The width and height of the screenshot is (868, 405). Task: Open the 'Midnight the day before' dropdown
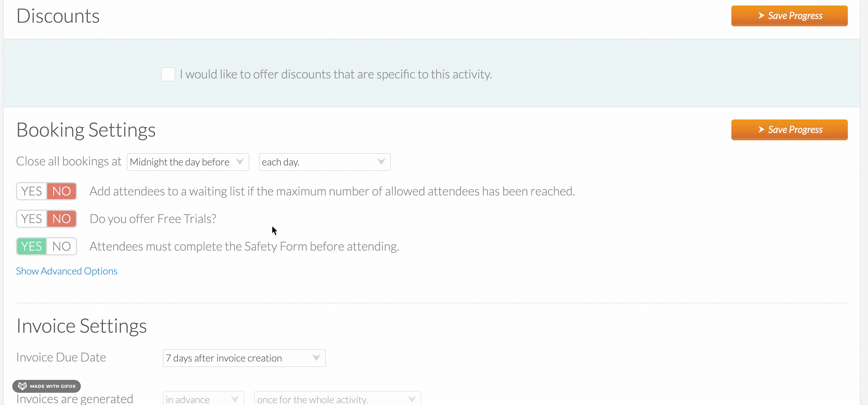click(188, 162)
